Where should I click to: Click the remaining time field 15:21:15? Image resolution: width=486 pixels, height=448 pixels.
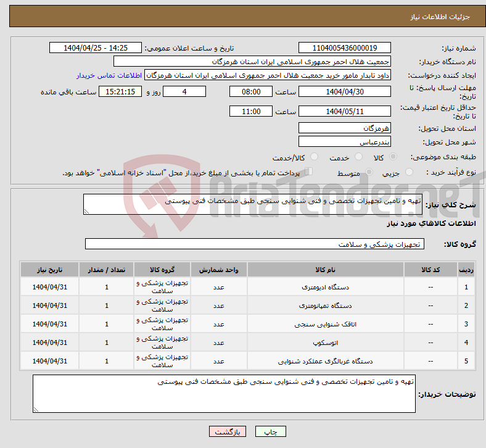pos(120,91)
